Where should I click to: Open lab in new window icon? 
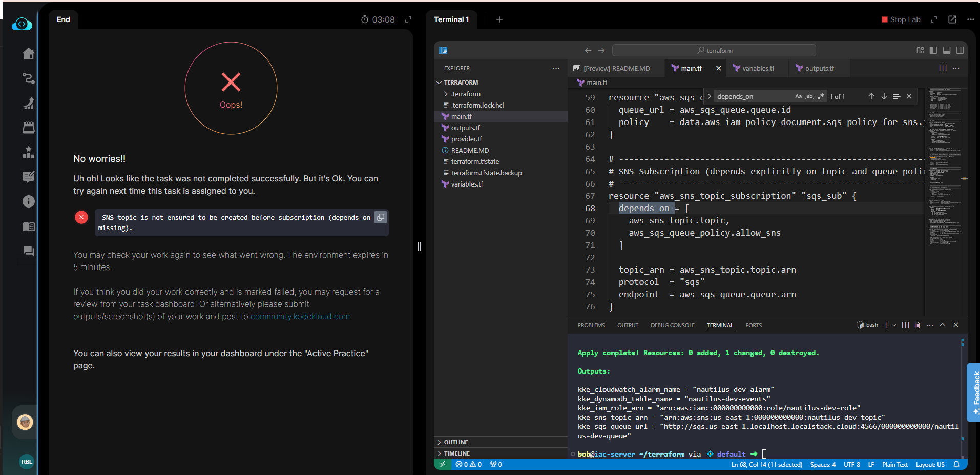pyautogui.click(x=952, y=19)
